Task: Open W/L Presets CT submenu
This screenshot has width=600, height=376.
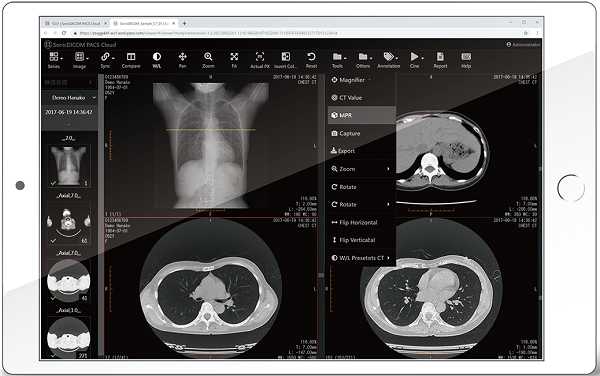Action: tap(362, 258)
